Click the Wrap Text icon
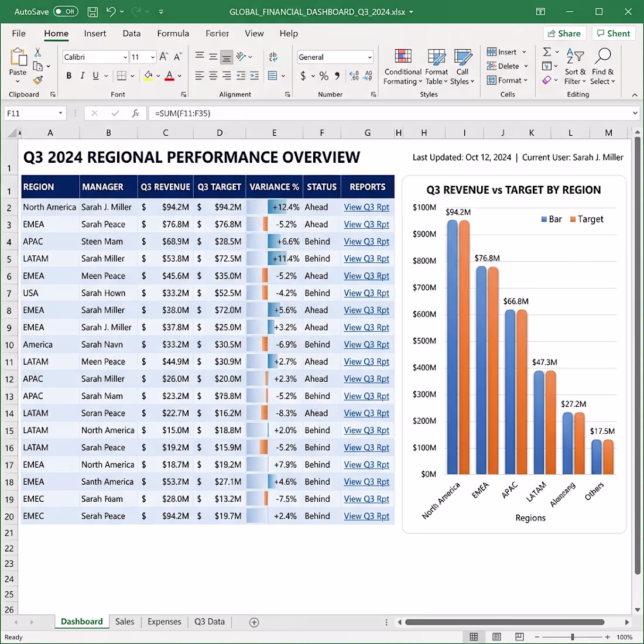The height and width of the screenshot is (644, 644). 273,57
